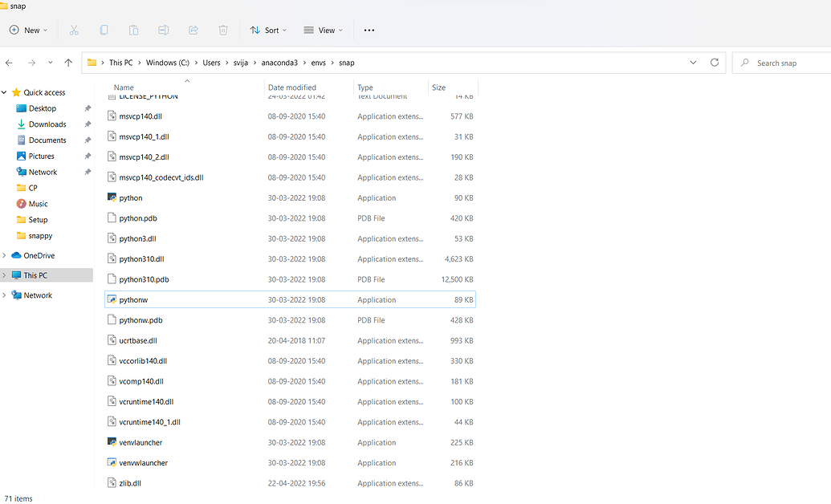Click the Delete icon in the toolbar
The image size is (831, 504).
coord(222,30)
